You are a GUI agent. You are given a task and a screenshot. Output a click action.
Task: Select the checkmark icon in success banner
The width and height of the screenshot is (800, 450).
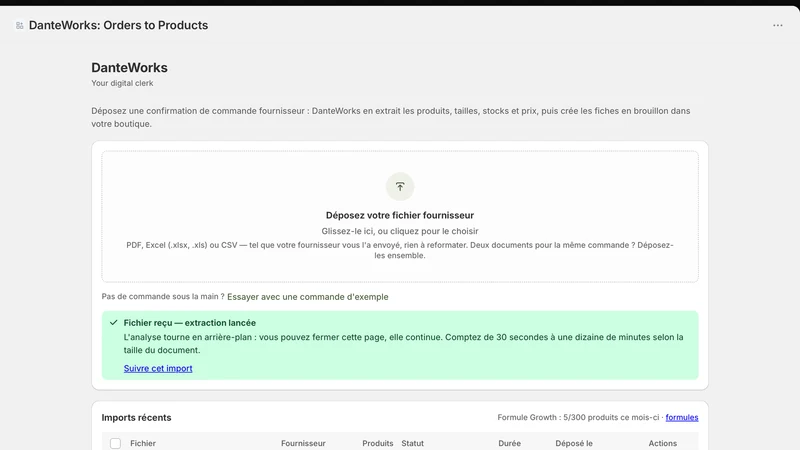pos(113,322)
